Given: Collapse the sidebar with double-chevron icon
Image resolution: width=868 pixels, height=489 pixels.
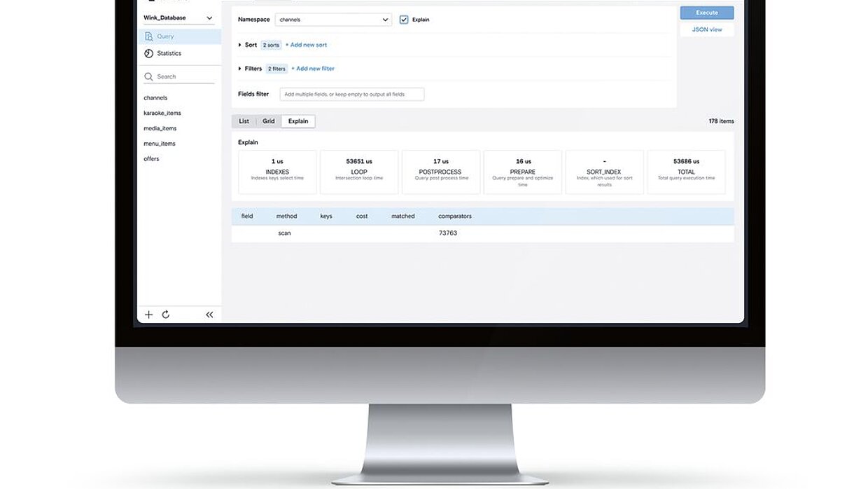Looking at the screenshot, I should (x=209, y=315).
